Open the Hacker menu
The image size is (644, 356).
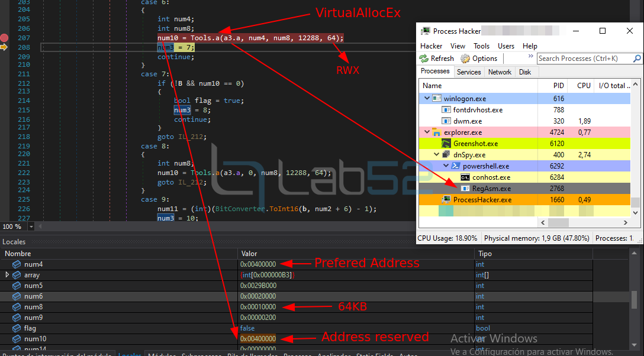[431, 46]
